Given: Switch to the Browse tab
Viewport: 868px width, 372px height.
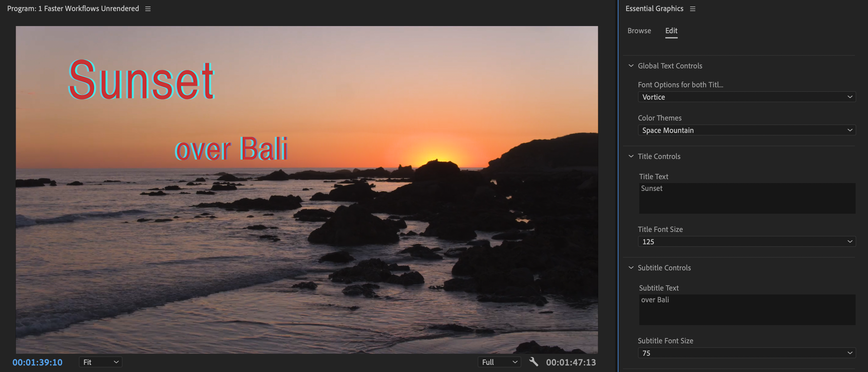Looking at the screenshot, I should coord(638,30).
